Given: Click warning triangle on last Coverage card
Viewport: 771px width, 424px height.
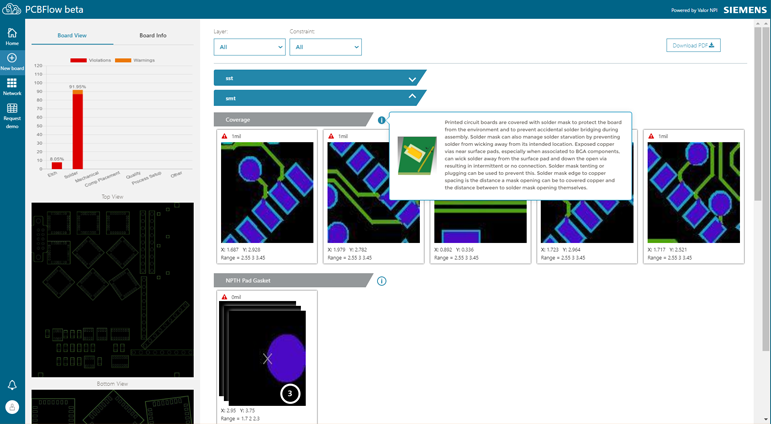Looking at the screenshot, I should pyautogui.click(x=651, y=136).
